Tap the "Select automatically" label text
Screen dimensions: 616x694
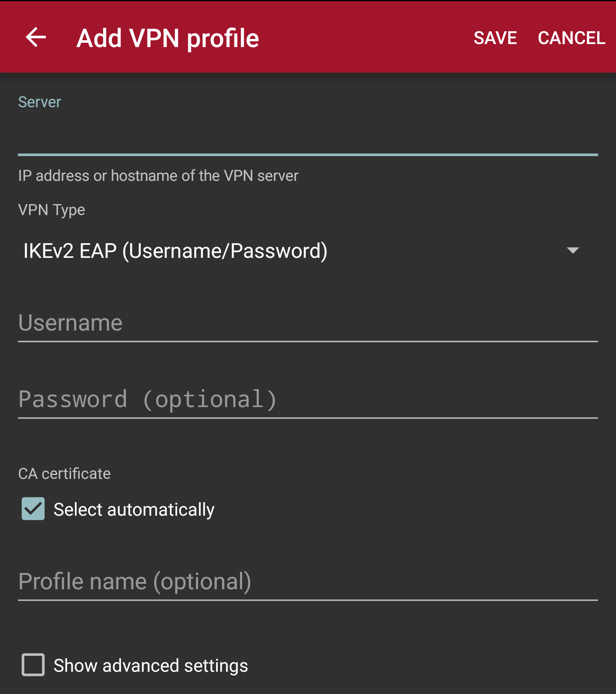[134, 510]
